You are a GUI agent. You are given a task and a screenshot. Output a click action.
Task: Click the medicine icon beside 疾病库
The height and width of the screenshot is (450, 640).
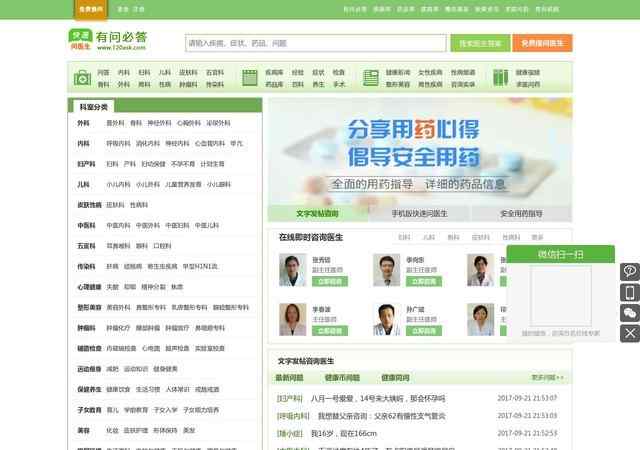click(x=250, y=78)
